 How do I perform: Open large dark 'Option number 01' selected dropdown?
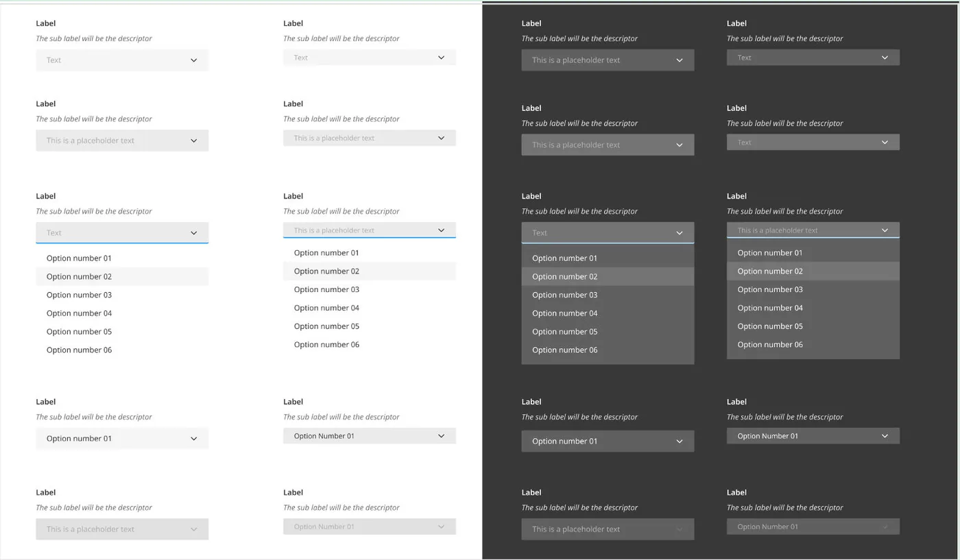pos(608,441)
